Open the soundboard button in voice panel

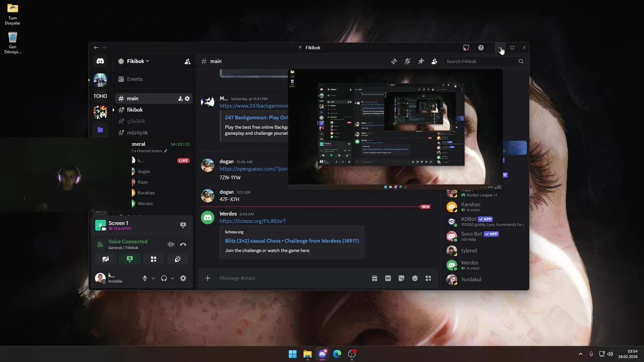(178, 259)
